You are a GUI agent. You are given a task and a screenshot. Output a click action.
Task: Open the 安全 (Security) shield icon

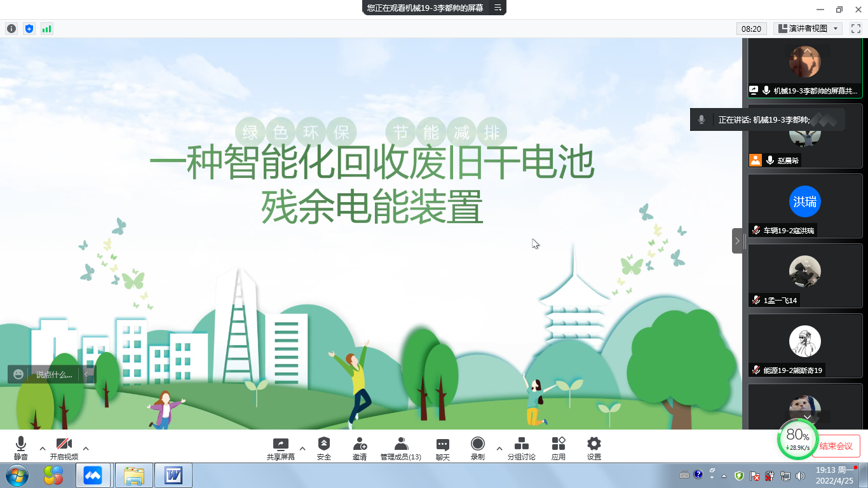pyautogui.click(x=324, y=444)
